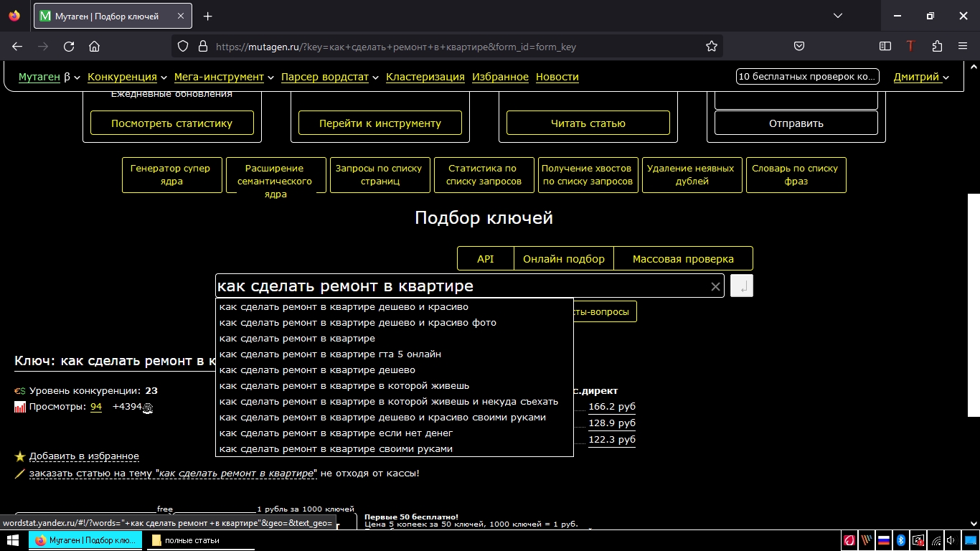This screenshot has height=551, width=980.
Task: Click the red swirl tray icon
Action: pos(849,540)
